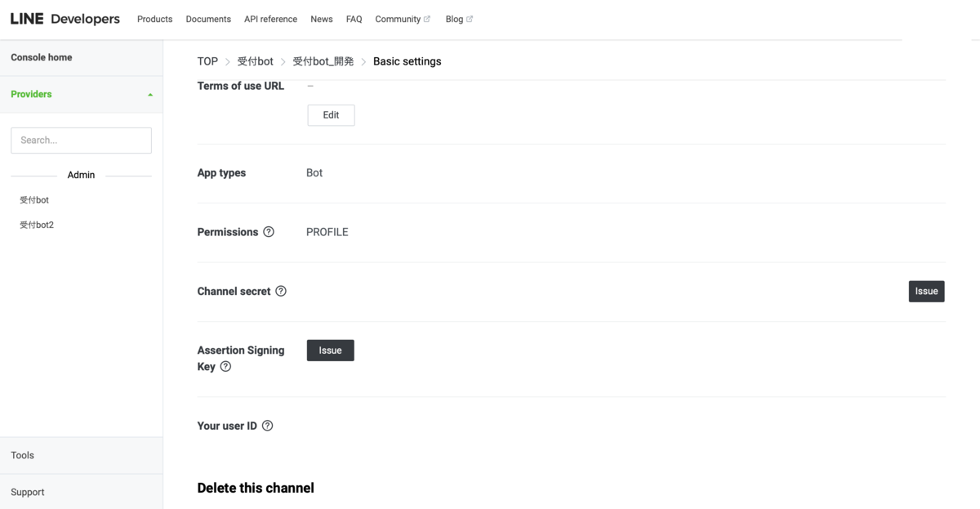Click the Providers collapse arrow
The image size is (980, 509).
150,95
